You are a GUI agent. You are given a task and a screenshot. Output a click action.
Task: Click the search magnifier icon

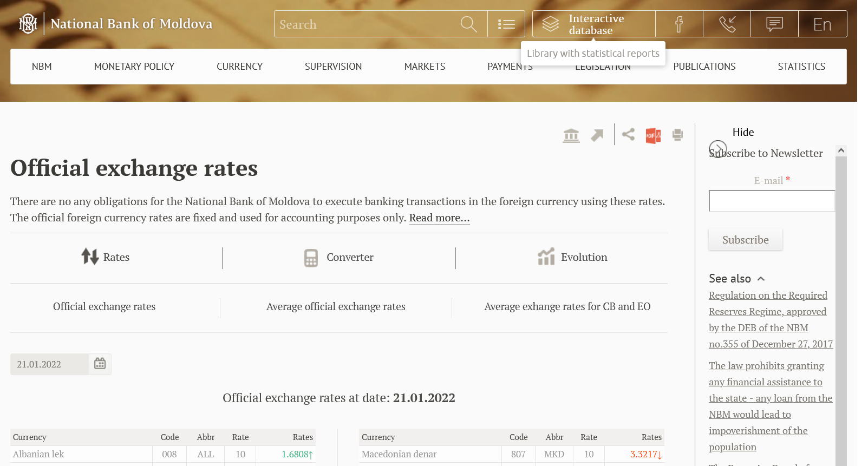pos(468,24)
